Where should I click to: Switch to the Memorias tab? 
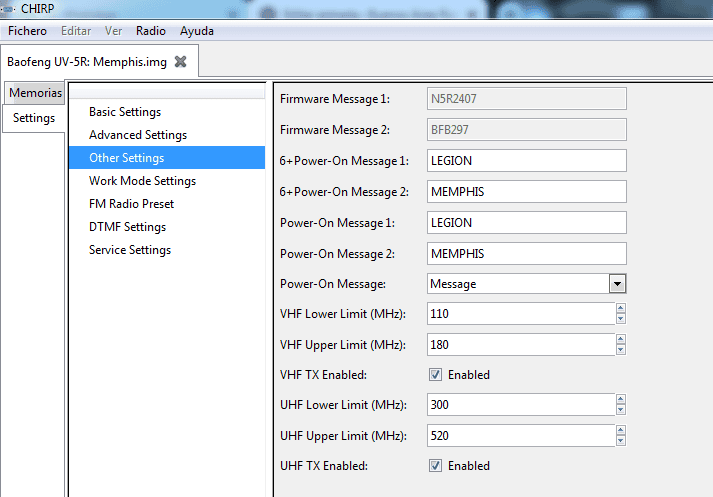coord(35,93)
